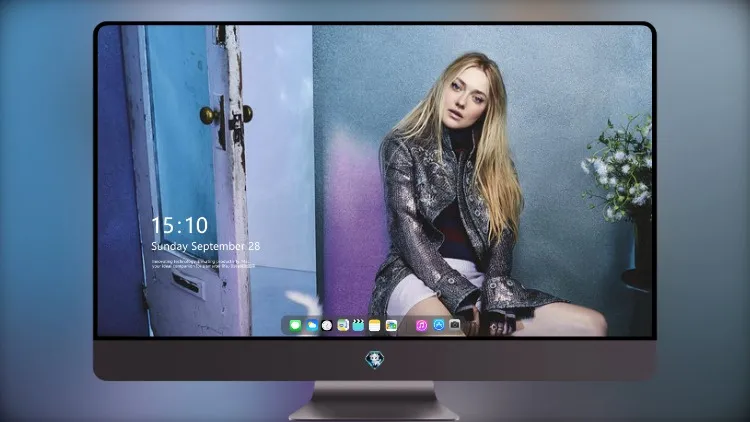
Task: Click the logo emblem on monitor chin
Action: pyautogui.click(x=375, y=360)
